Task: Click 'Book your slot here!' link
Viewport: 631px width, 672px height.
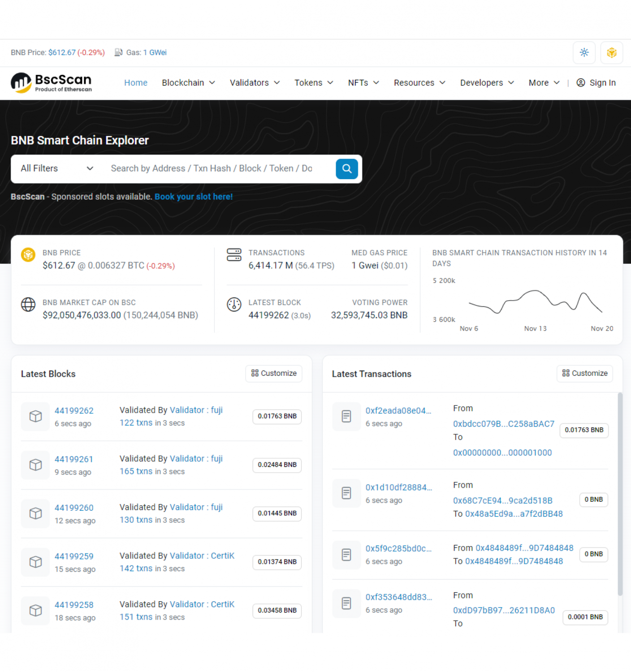Action: coord(194,197)
